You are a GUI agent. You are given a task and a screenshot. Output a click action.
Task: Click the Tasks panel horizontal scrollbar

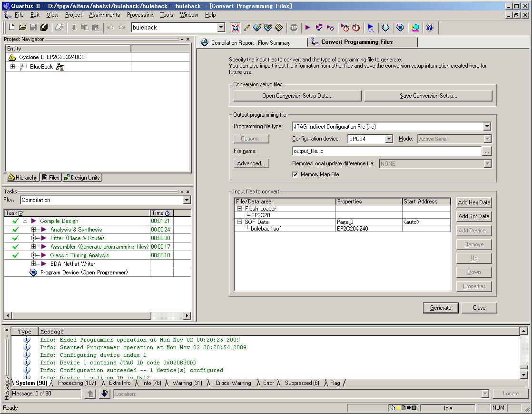pos(97,315)
